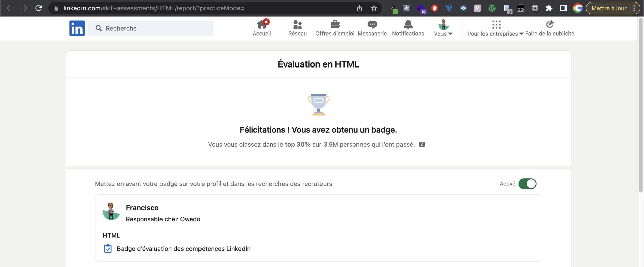644x267 pixels.
Task: Click Francisco's avatar thumbnail in badge card
Action: tap(111, 211)
